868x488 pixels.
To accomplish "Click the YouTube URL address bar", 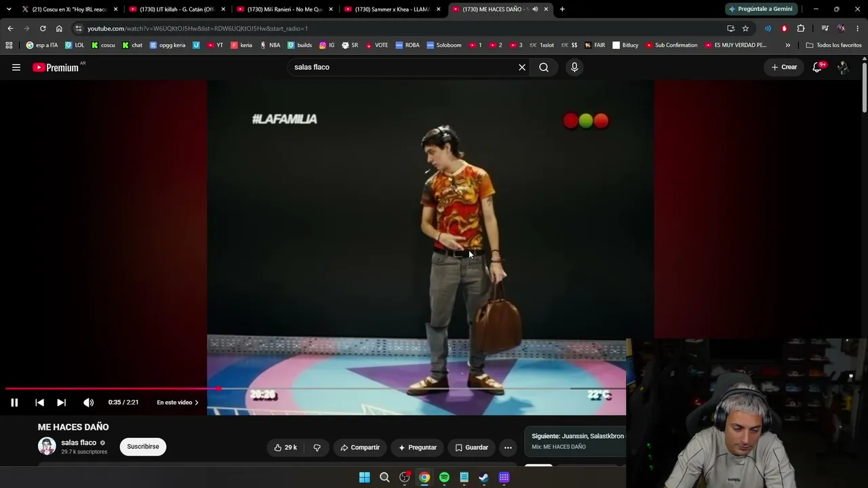I will 400,28.
